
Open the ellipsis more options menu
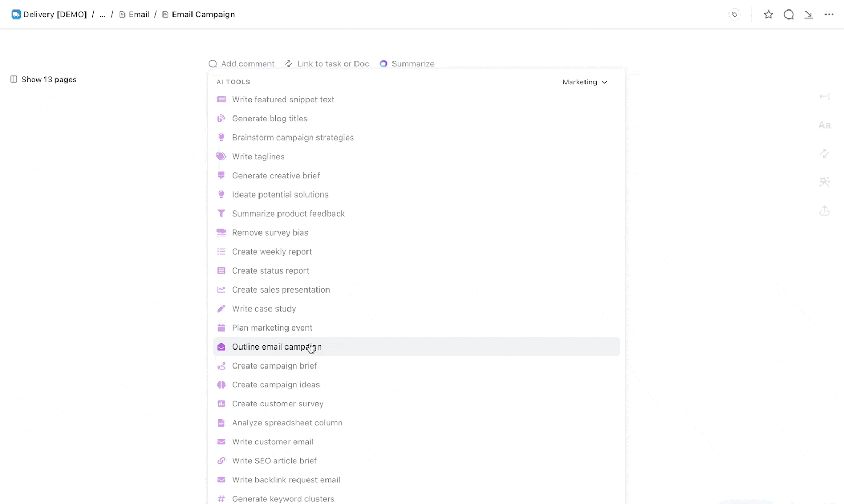829,14
